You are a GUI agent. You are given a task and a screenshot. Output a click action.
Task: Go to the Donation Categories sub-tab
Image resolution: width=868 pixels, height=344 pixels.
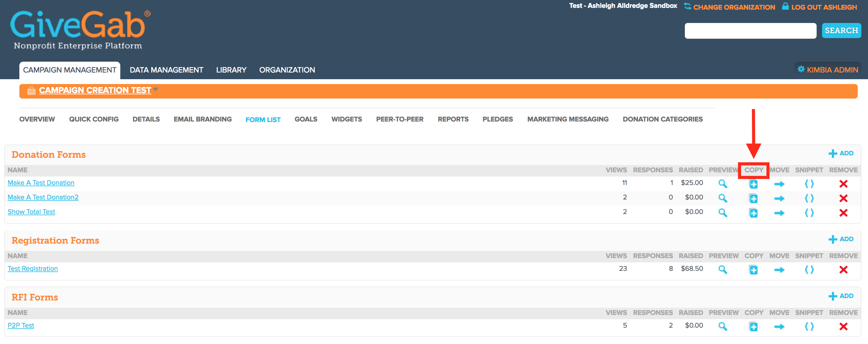click(x=662, y=119)
